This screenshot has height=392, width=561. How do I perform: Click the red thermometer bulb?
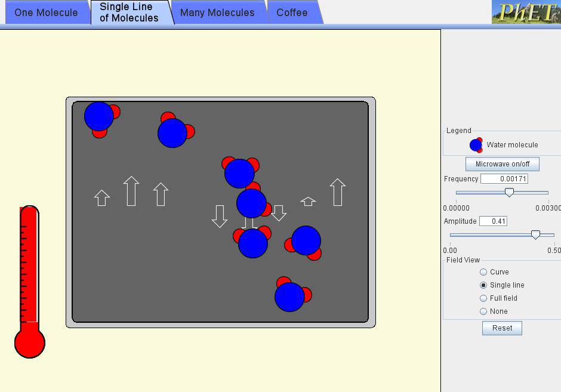click(x=30, y=342)
